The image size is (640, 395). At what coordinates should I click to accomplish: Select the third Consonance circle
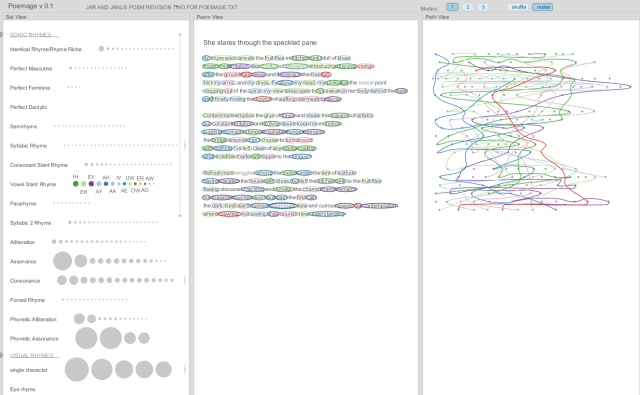84,280
